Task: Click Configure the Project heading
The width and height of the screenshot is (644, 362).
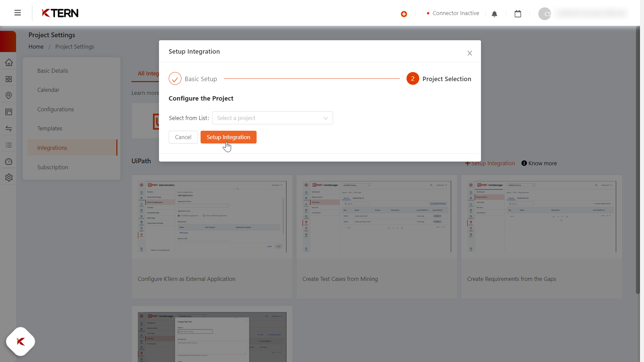Action: (x=201, y=98)
